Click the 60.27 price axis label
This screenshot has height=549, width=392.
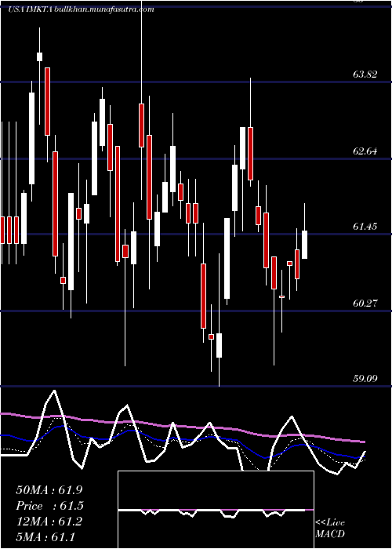(365, 304)
